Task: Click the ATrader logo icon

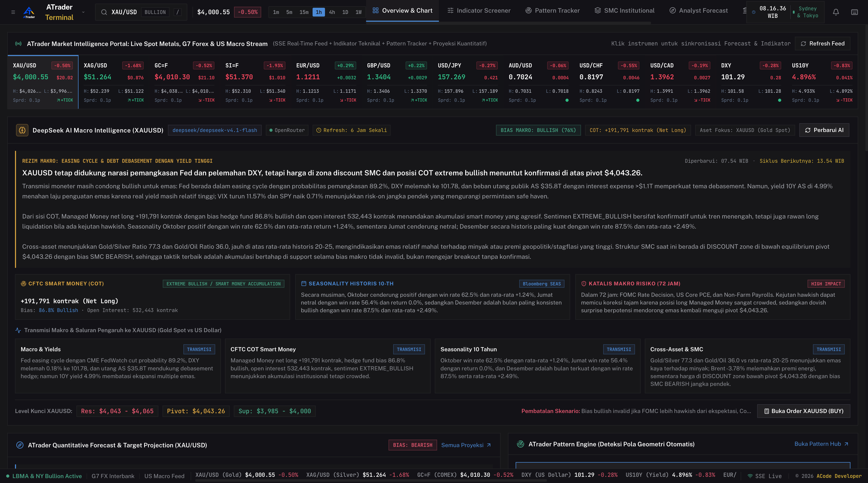Action: click(x=29, y=12)
